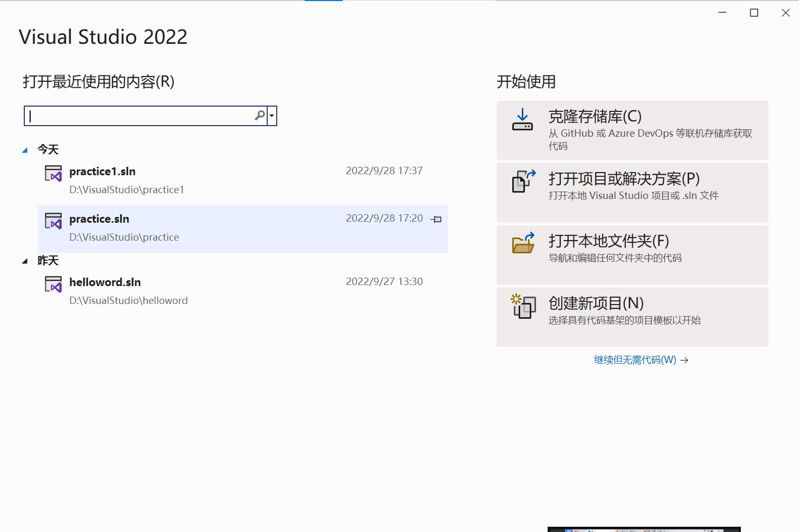Click the clone repository download icon
Viewport: 799px width, 532px height.
(x=523, y=120)
